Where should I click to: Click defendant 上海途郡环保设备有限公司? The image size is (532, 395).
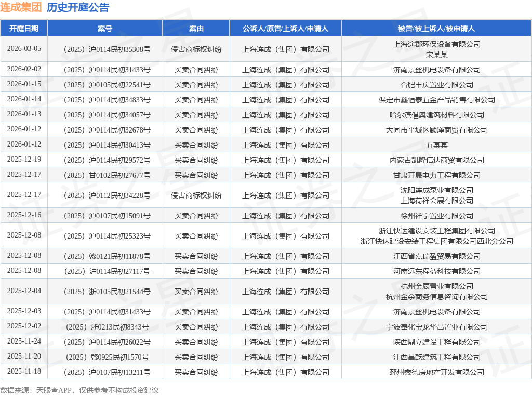(436, 44)
